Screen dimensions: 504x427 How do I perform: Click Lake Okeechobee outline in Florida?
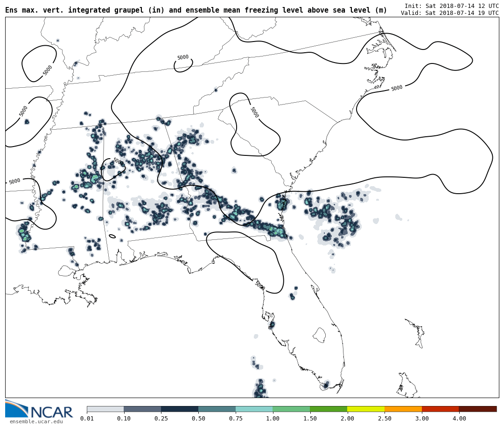click(319, 336)
